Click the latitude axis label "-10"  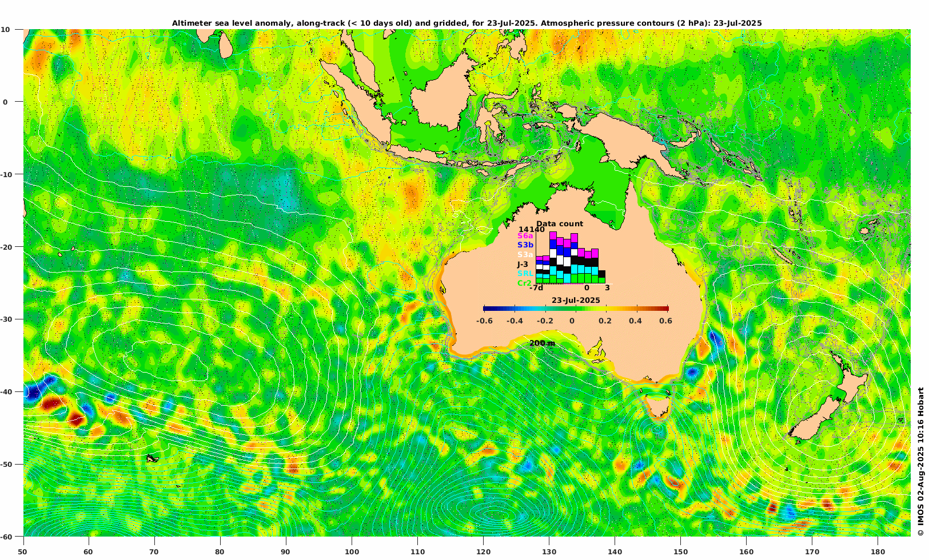(5, 174)
